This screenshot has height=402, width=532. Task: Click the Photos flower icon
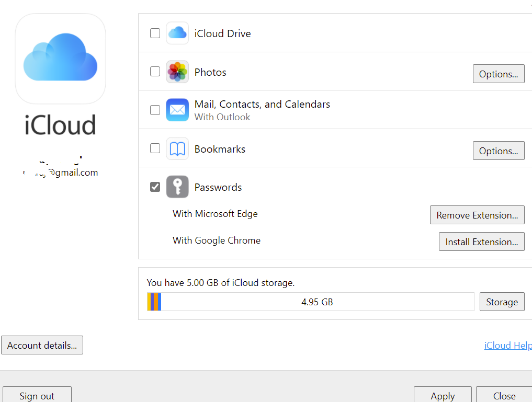tap(177, 72)
